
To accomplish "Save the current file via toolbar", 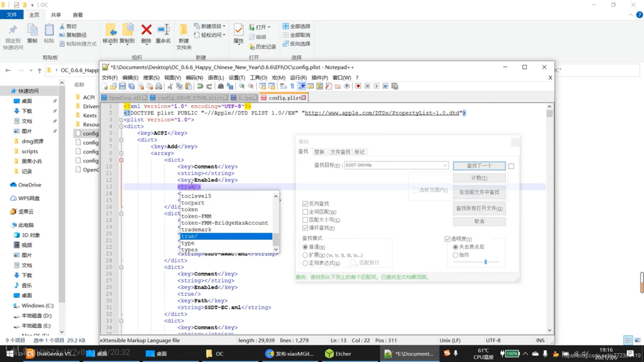I will click(x=122, y=86).
